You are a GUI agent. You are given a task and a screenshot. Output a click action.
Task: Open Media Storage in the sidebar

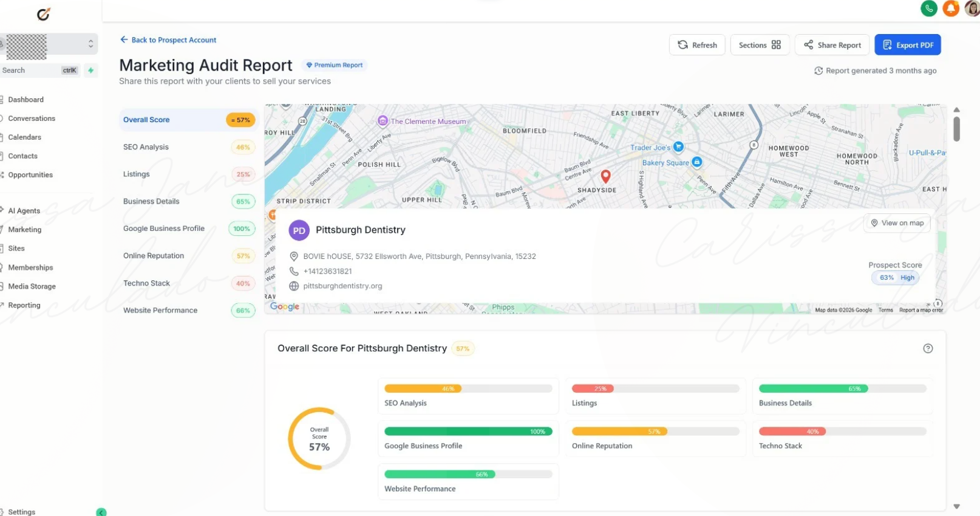[32, 286]
